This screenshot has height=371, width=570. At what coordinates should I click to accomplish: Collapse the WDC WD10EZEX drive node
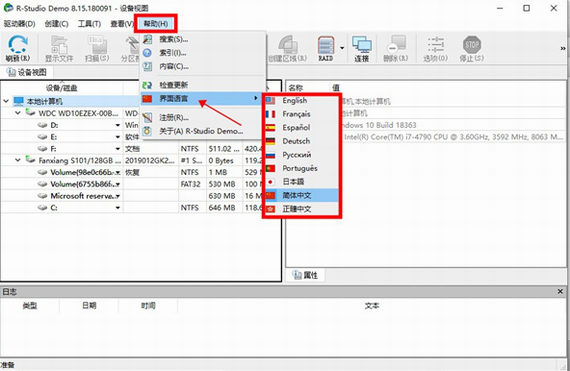pyautogui.click(x=17, y=113)
